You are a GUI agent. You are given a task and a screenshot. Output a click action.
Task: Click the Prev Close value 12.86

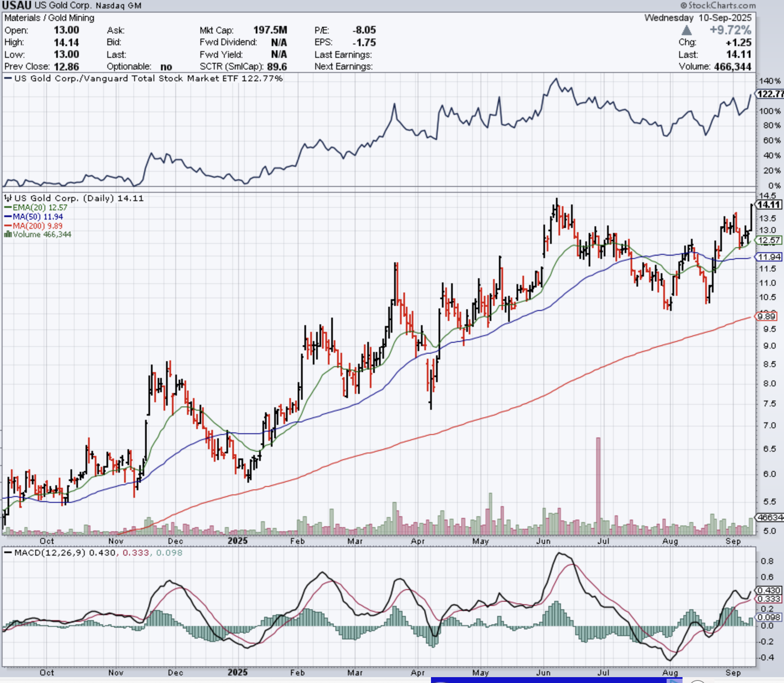66,67
